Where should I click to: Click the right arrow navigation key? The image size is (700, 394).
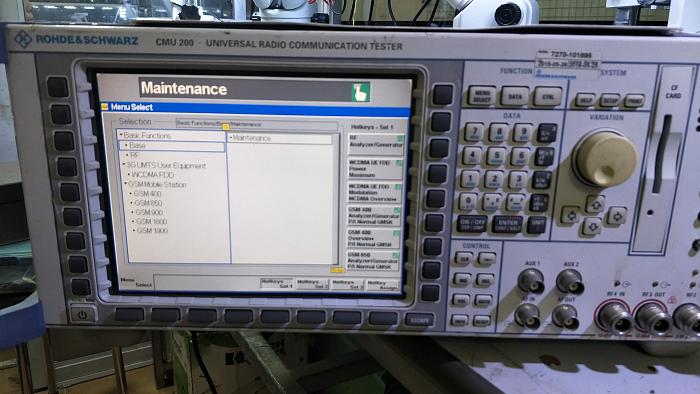(617, 216)
